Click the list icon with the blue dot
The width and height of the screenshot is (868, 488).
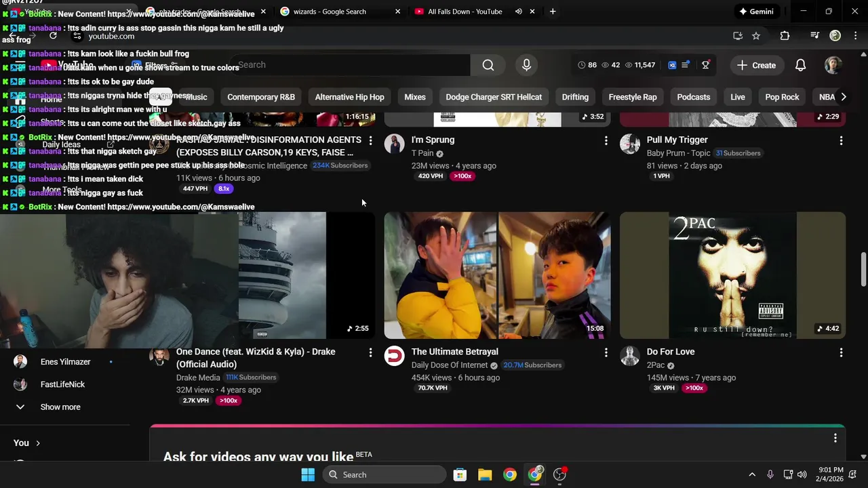686,65
